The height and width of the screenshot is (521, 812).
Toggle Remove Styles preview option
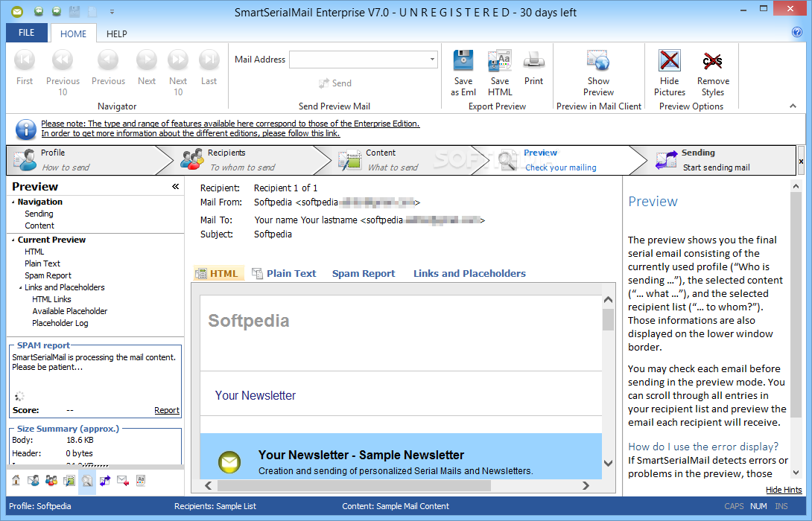pyautogui.click(x=713, y=73)
